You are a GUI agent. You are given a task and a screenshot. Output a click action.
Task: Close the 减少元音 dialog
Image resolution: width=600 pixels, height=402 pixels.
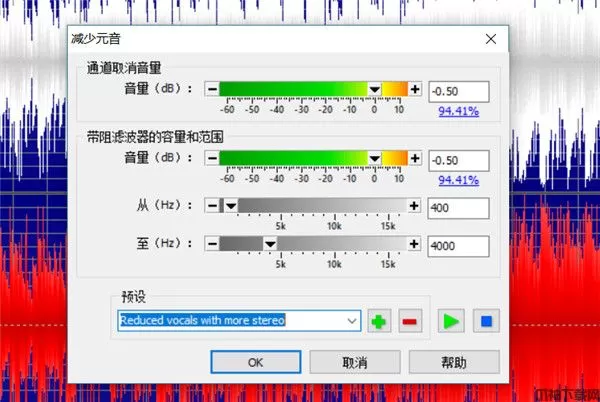491,39
